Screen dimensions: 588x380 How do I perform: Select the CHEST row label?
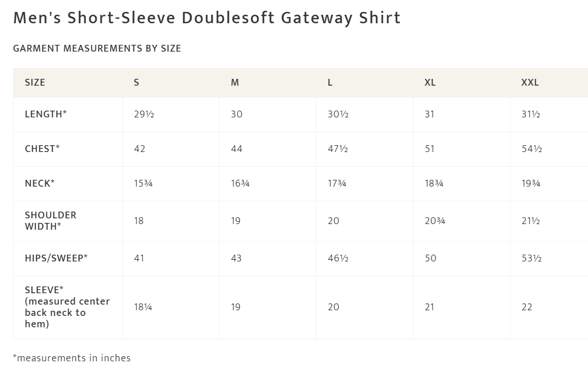(x=43, y=149)
